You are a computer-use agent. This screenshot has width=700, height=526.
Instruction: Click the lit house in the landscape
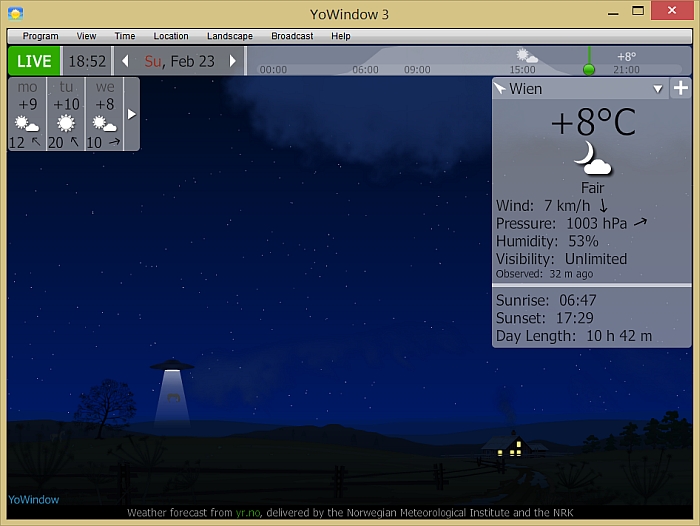(512, 445)
